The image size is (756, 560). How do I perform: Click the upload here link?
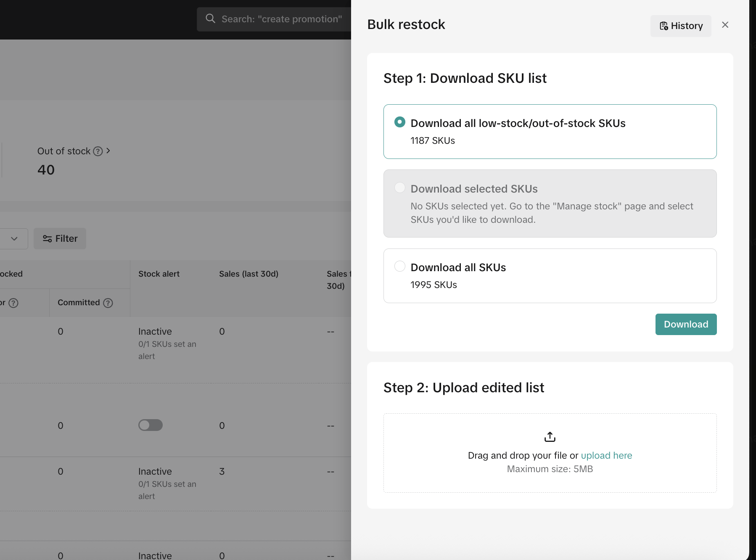(x=606, y=455)
